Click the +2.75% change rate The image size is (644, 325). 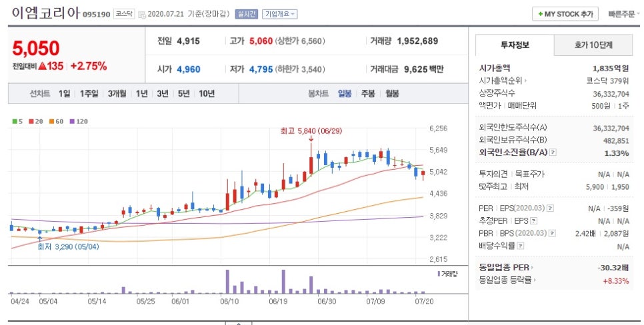pyautogui.click(x=88, y=66)
